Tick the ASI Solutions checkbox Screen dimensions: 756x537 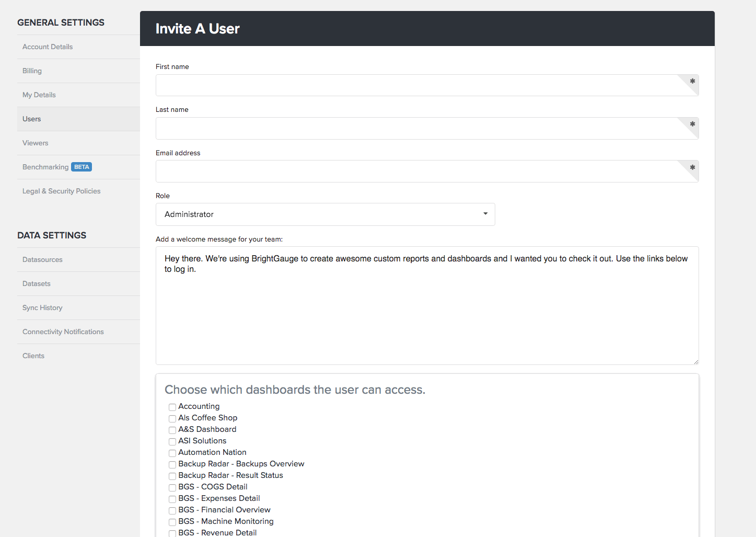point(172,441)
